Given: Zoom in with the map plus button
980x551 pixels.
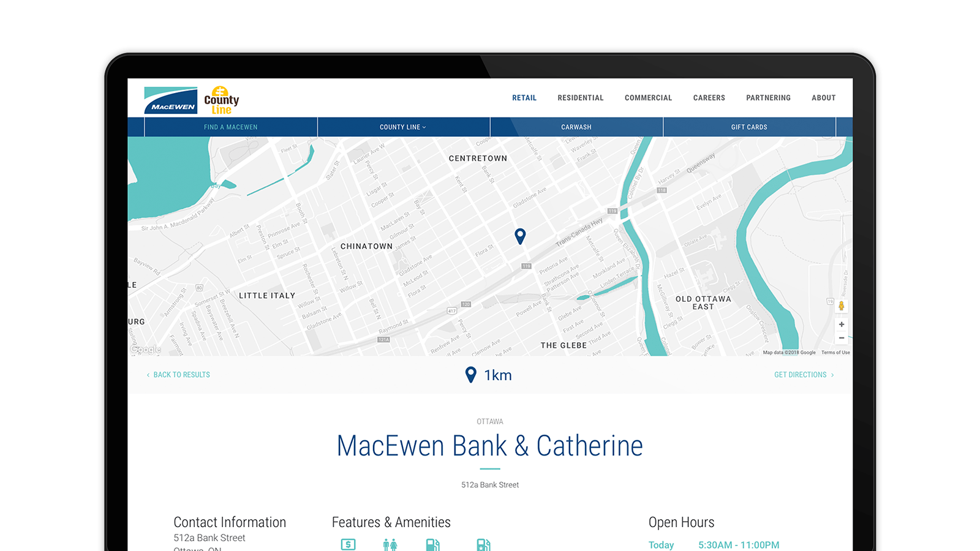Looking at the screenshot, I should pos(842,324).
